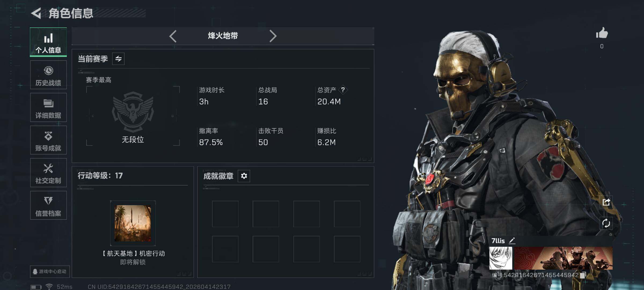Copy the player ID number using copy icon
The image size is (644, 290).
(x=583, y=275)
